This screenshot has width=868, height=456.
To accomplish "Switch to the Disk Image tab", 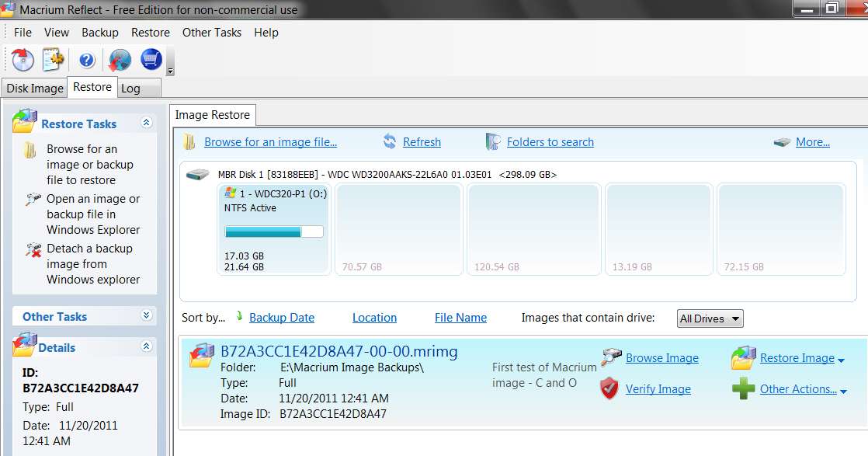I will (x=35, y=88).
